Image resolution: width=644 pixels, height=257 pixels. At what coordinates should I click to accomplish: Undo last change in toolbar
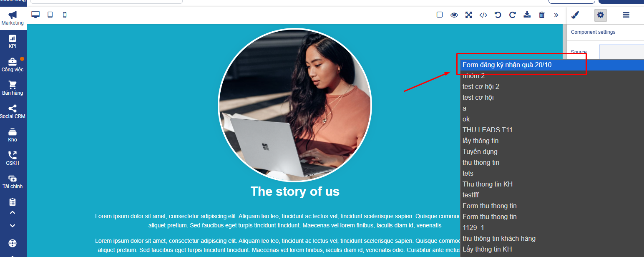click(x=498, y=15)
